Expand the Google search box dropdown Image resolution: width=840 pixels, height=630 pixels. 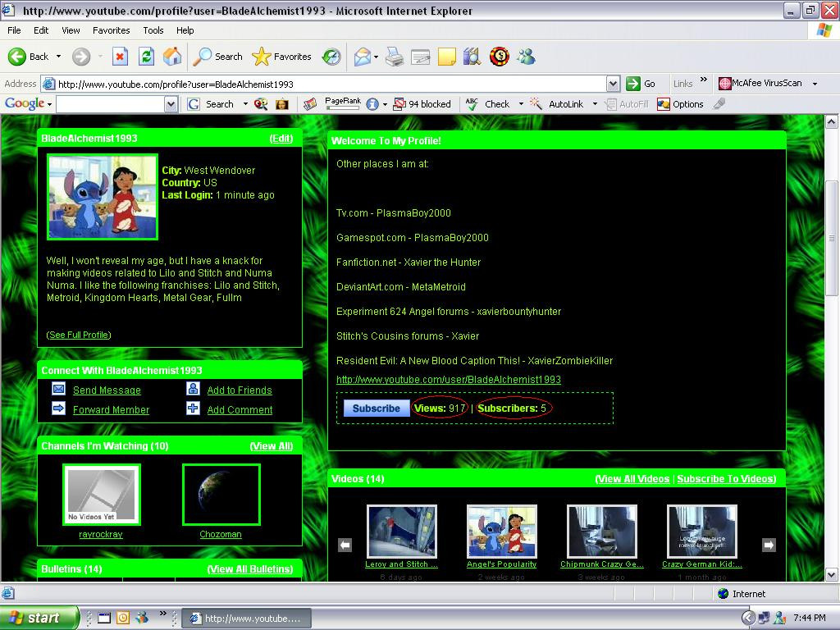tap(171, 104)
